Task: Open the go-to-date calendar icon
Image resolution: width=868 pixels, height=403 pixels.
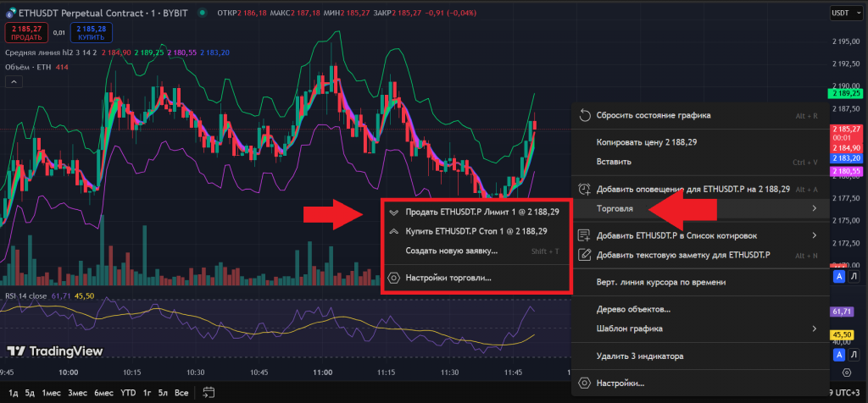Action: click(x=208, y=392)
